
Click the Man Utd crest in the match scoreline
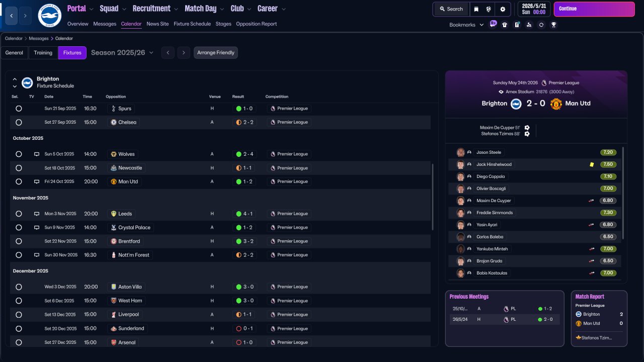pyautogui.click(x=556, y=104)
